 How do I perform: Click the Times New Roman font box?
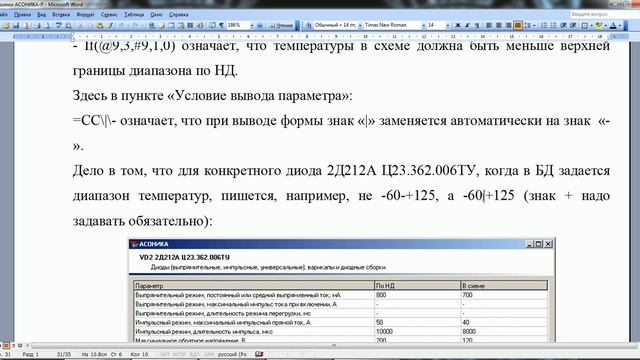click(392, 25)
